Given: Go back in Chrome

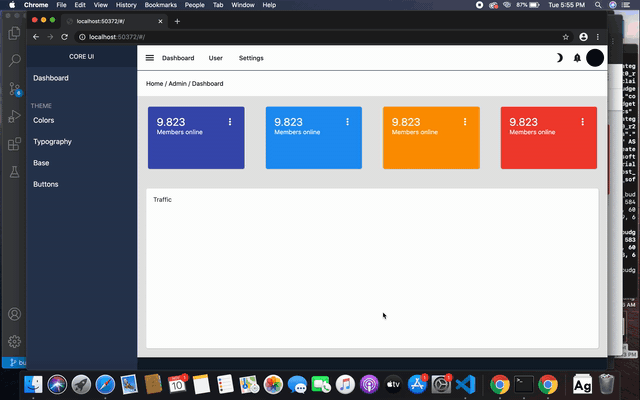Looking at the screenshot, I should (36, 37).
